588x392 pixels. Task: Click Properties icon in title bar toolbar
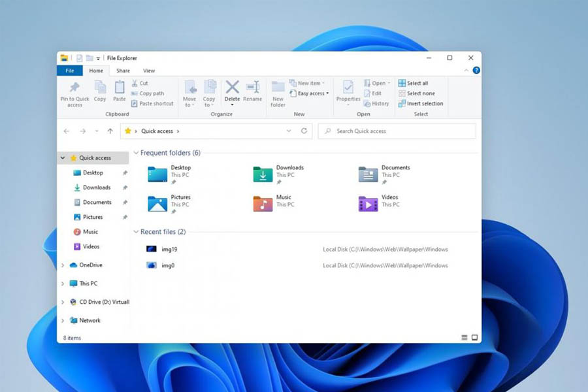[x=80, y=58]
